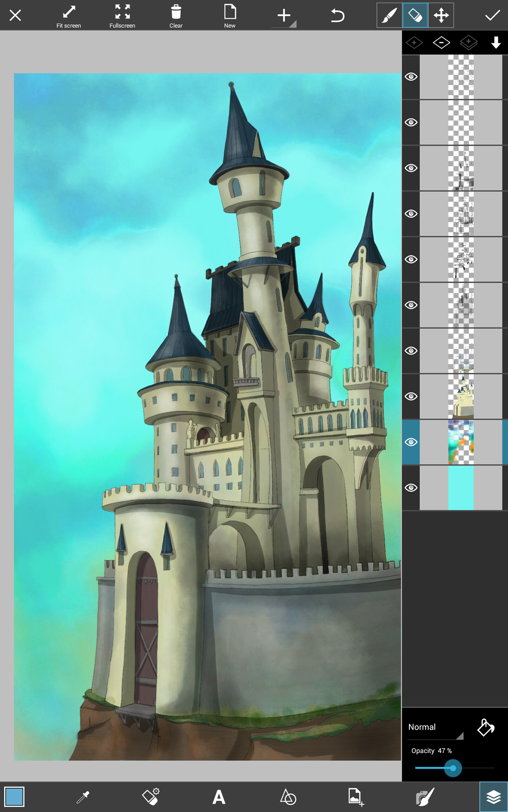Hide the topmost layer
The width and height of the screenshot is (508, 812).
coord(411,77)
